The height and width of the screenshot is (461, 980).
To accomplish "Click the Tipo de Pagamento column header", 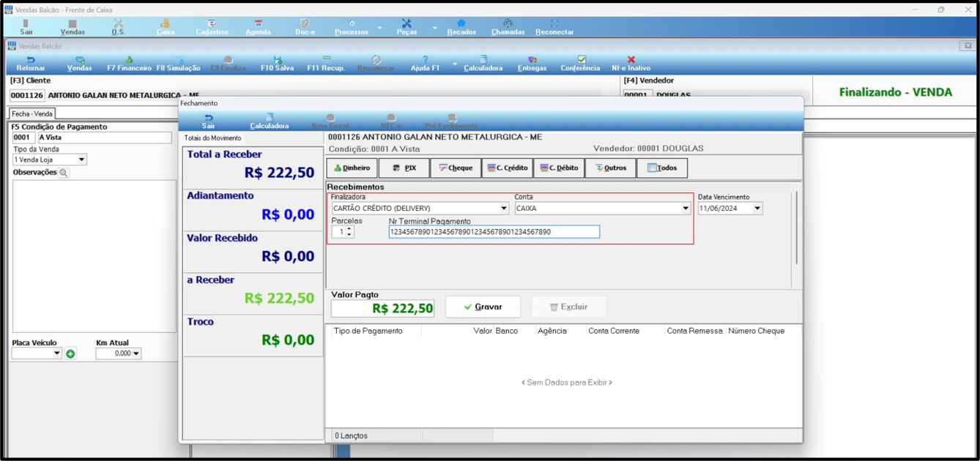I will 368,331.
